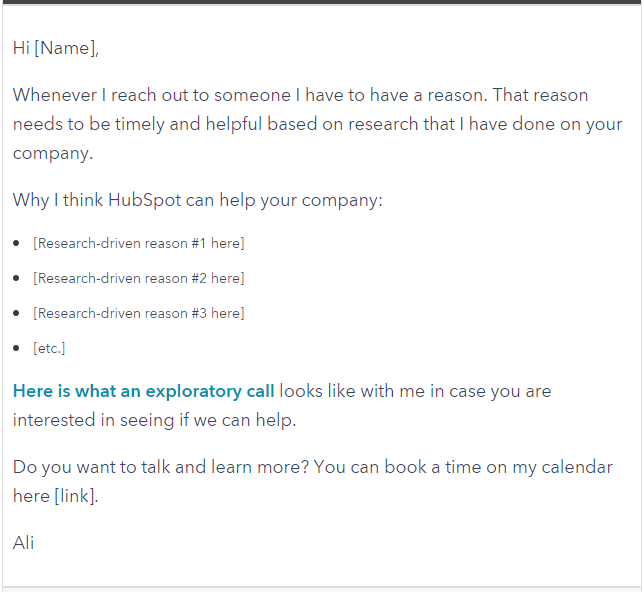Click the [Name] placeholder in the greeting
Screen dimensions: 644x592
point(66,48)
